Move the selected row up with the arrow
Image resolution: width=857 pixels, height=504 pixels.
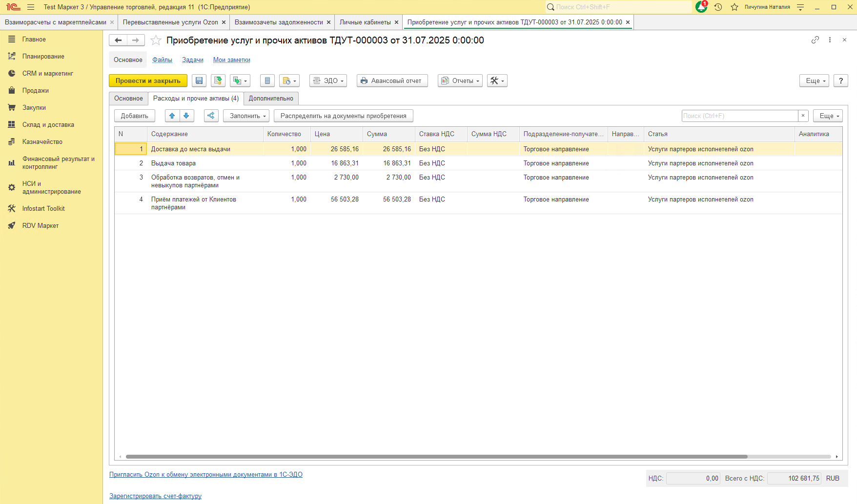tap(172, 116)
